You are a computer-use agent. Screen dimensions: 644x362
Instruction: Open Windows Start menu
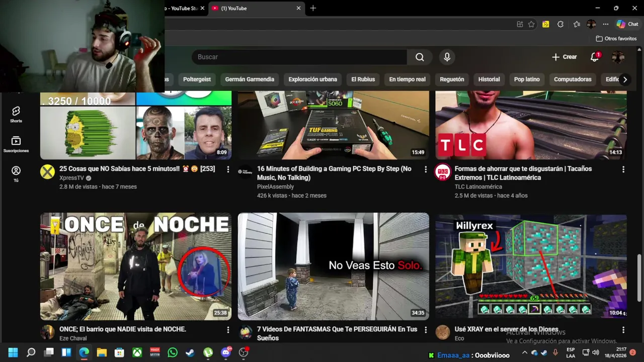(13, 352)
